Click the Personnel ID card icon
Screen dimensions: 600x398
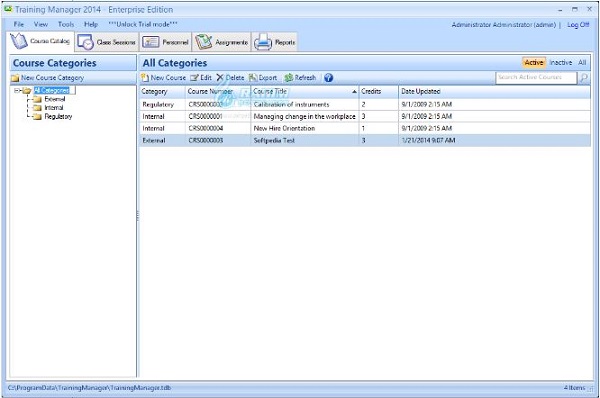point(150,42)
